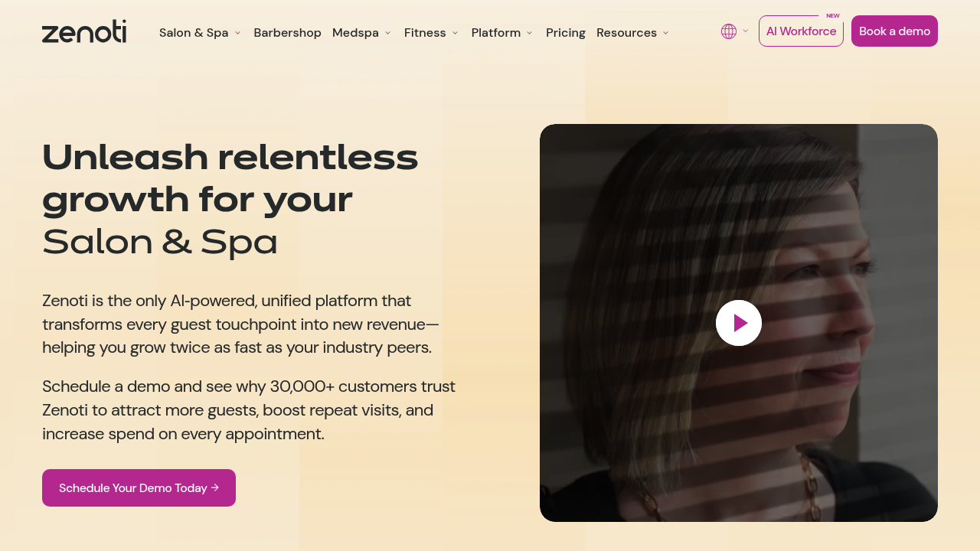Click the Resources nav label
This screenshot has width=980, height=551.
click(627, 32)
